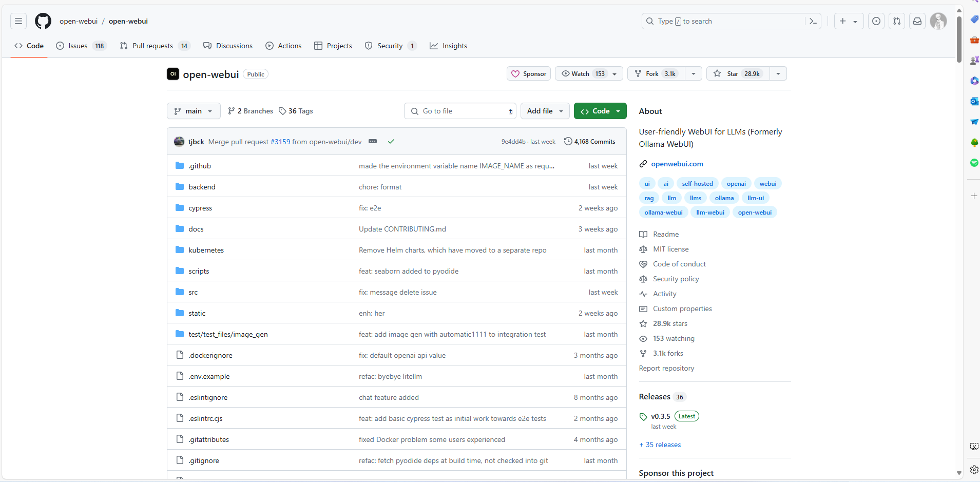The height and width of the screenshot is (482, 980).
Task: Open the kubernetes folder
Action: [206, 250]
